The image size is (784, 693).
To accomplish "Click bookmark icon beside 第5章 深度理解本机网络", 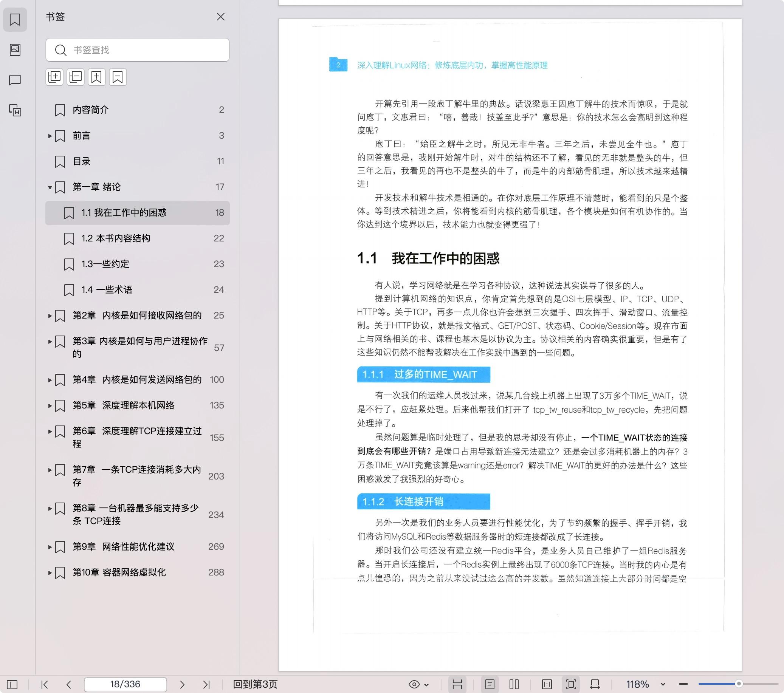I will click(x=60, y=406).
